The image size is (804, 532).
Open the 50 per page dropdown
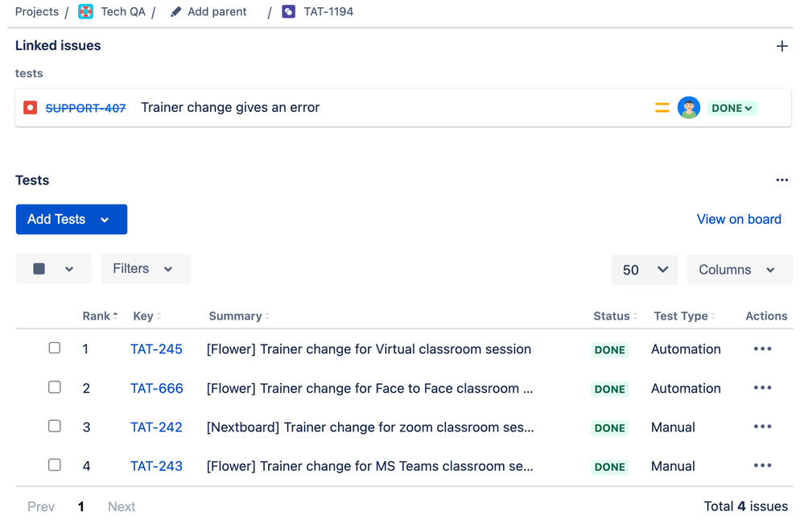[645, 270]
